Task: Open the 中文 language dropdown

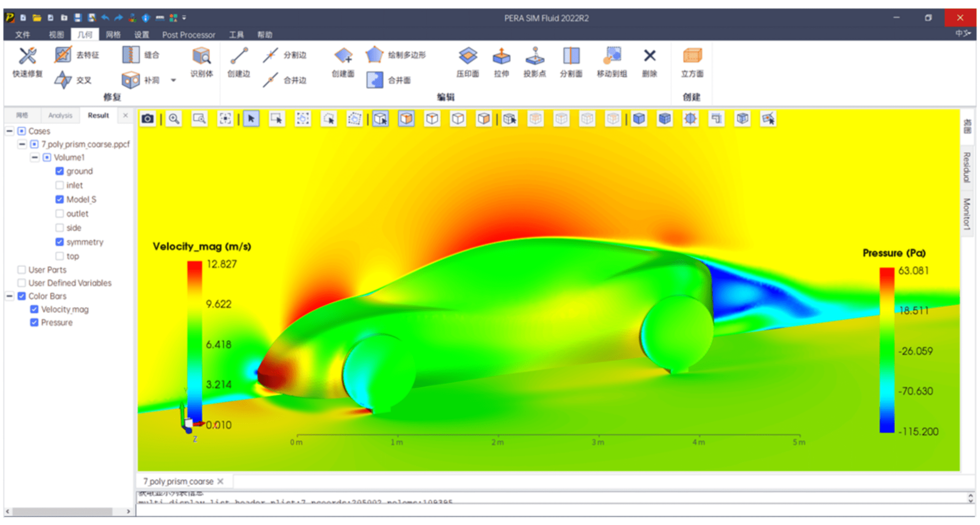Action: click(963, 33)
